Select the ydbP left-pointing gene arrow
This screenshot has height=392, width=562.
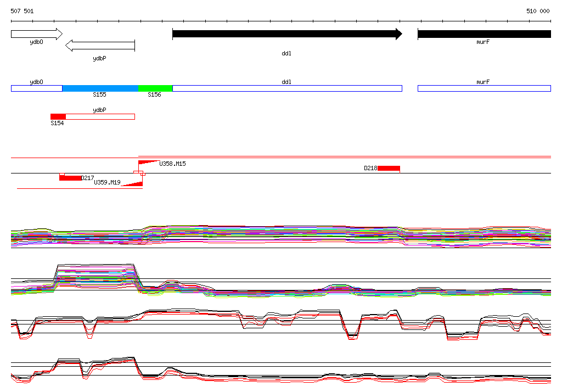tap(100, 46)
